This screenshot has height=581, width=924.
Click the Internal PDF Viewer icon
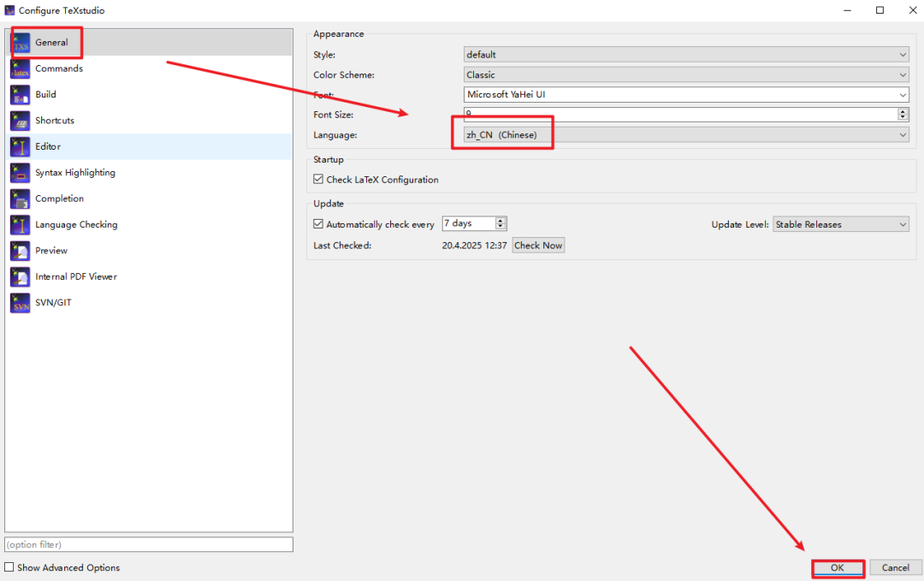[x=21, y=276]
